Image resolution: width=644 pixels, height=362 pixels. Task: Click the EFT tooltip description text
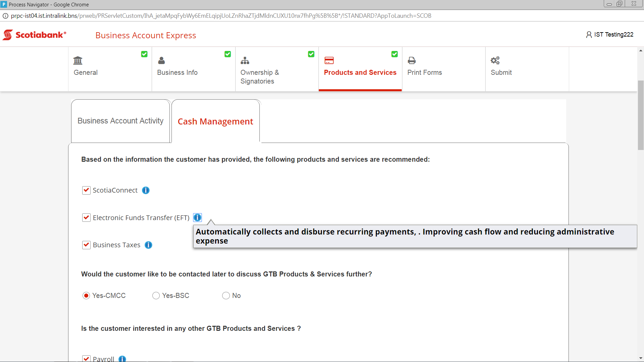point(405,236)
